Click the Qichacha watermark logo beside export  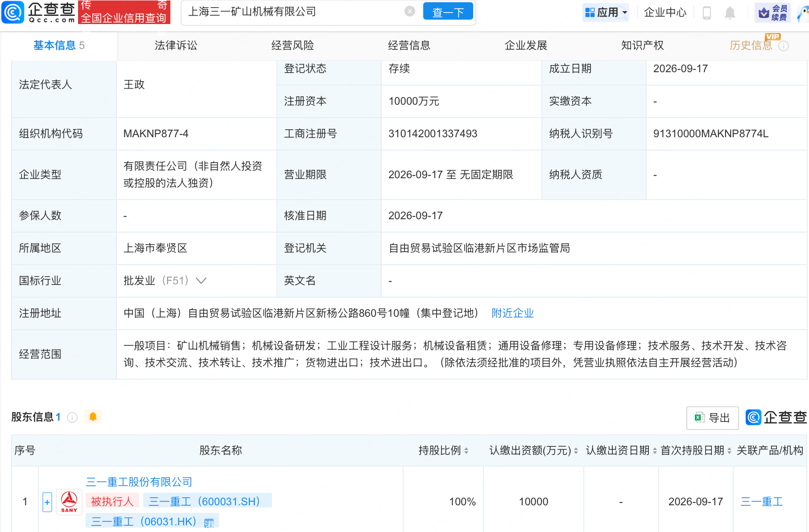776,417
